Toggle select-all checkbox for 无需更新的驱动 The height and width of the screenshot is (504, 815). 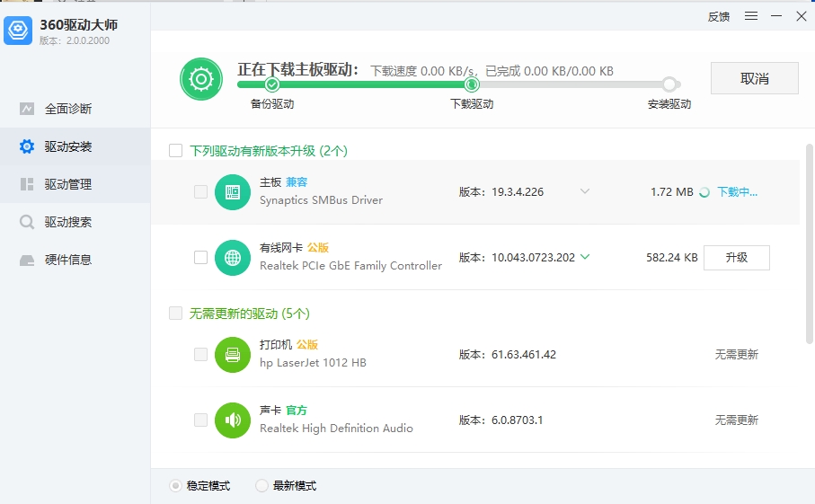pos(176,314)
